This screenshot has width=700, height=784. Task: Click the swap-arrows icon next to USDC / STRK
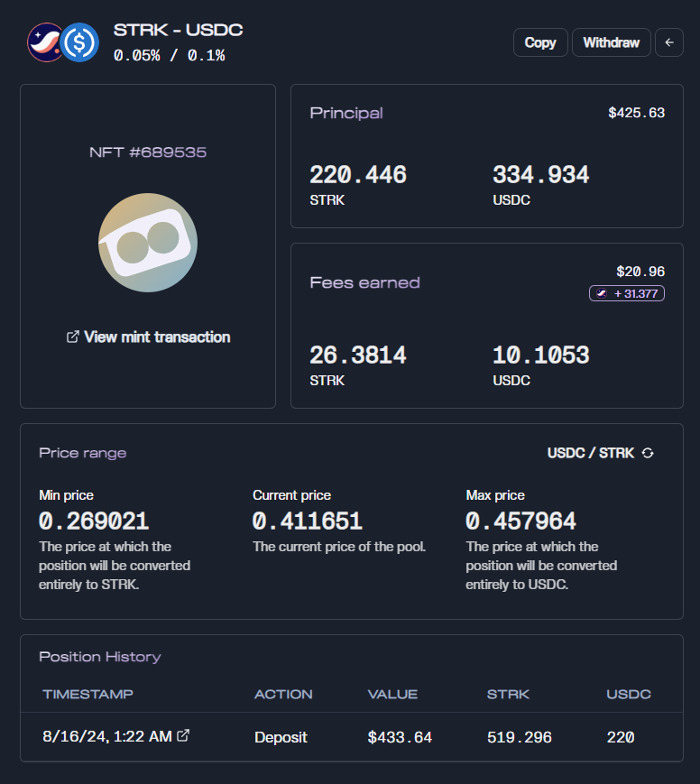pos(648,453)
